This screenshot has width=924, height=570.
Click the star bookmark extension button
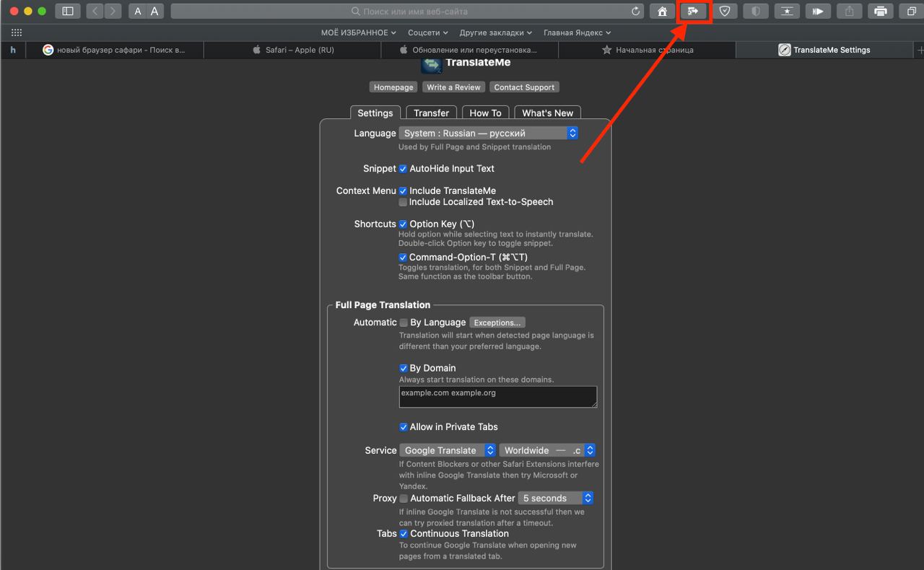pyautogui.click(x=787, y=11)
